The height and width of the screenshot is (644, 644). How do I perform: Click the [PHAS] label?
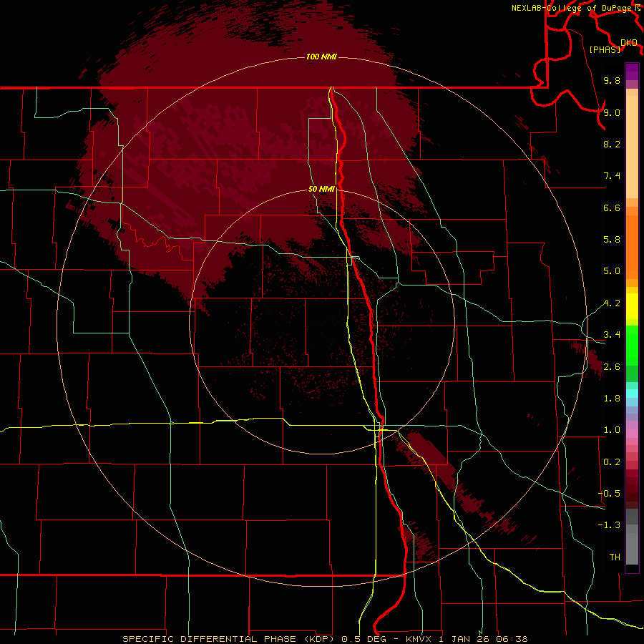pyautogui.click(x=605, y=50)
